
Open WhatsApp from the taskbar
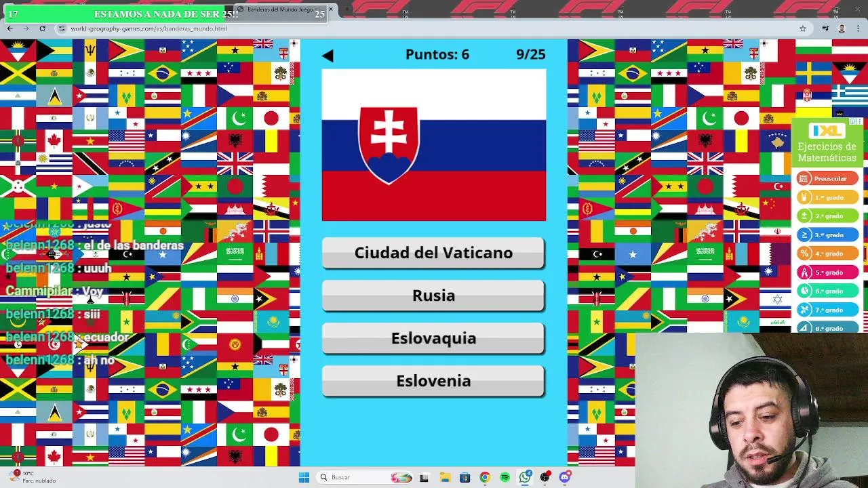pyautogui.click(x=526, y=477)
